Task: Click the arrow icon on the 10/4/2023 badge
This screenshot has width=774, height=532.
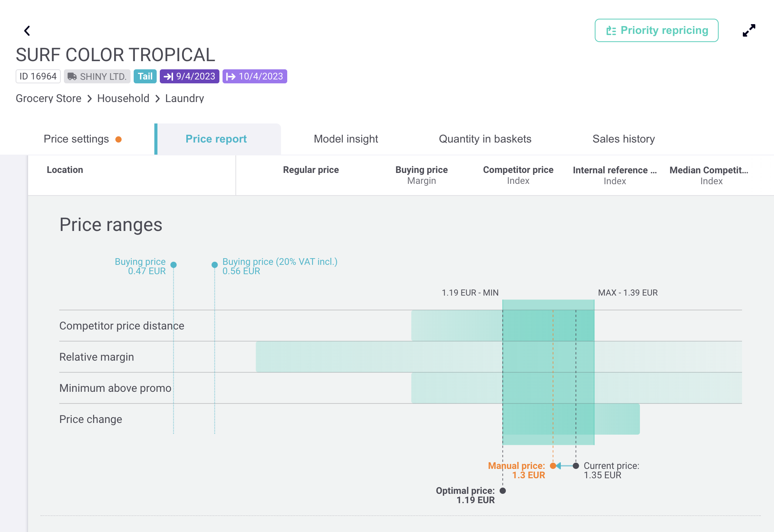Action: (231, 76)
